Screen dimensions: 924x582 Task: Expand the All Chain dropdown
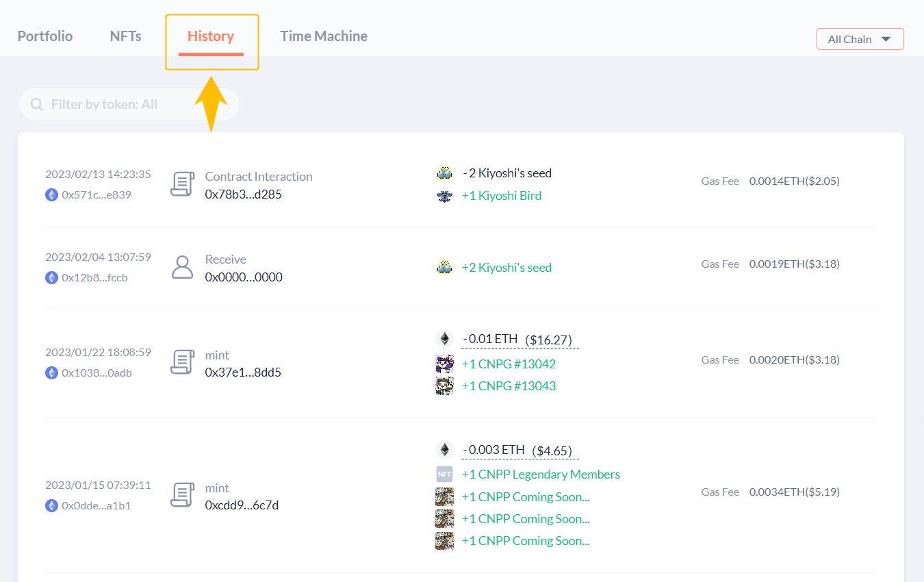pos(860,39)
